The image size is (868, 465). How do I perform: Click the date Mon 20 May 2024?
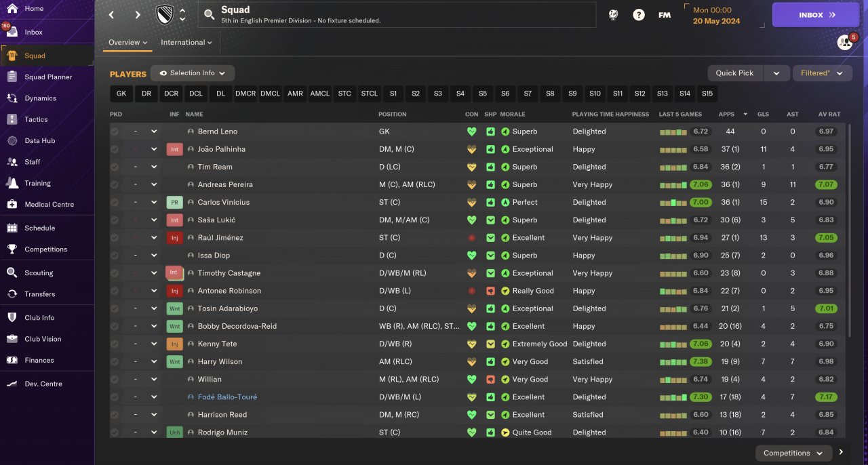[x=716, y=16]
